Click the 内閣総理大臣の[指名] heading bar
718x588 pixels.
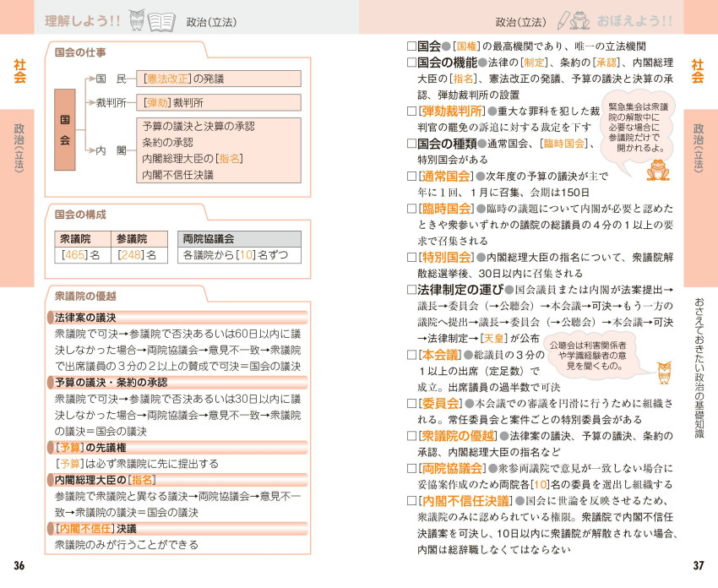tap(177, 480)
